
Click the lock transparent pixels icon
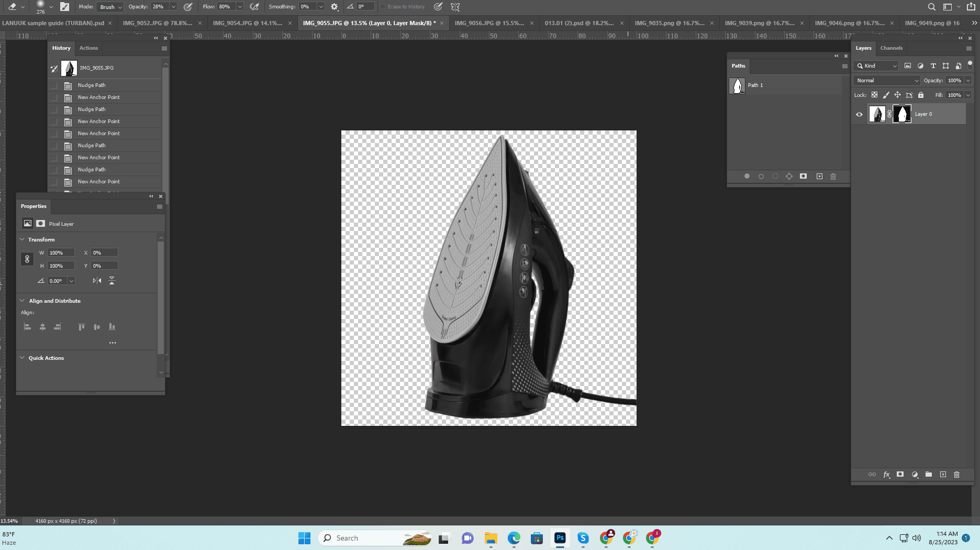tap(874, 95)
